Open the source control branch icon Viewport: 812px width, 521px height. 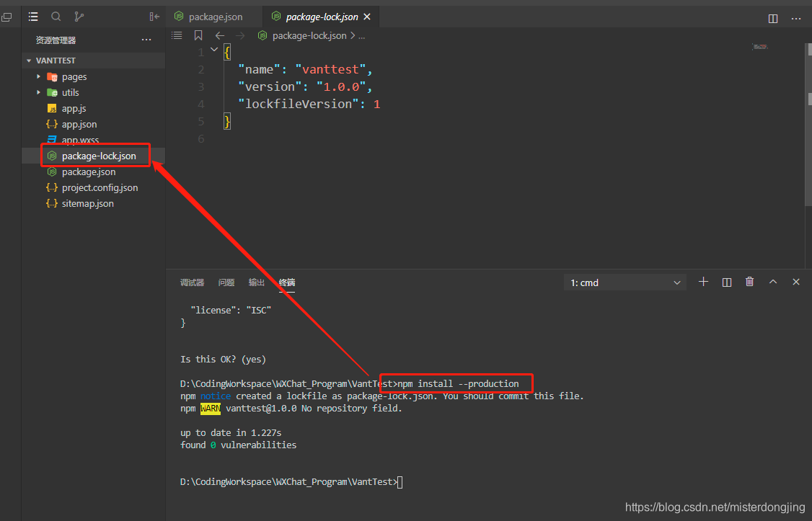click(79, 17)
